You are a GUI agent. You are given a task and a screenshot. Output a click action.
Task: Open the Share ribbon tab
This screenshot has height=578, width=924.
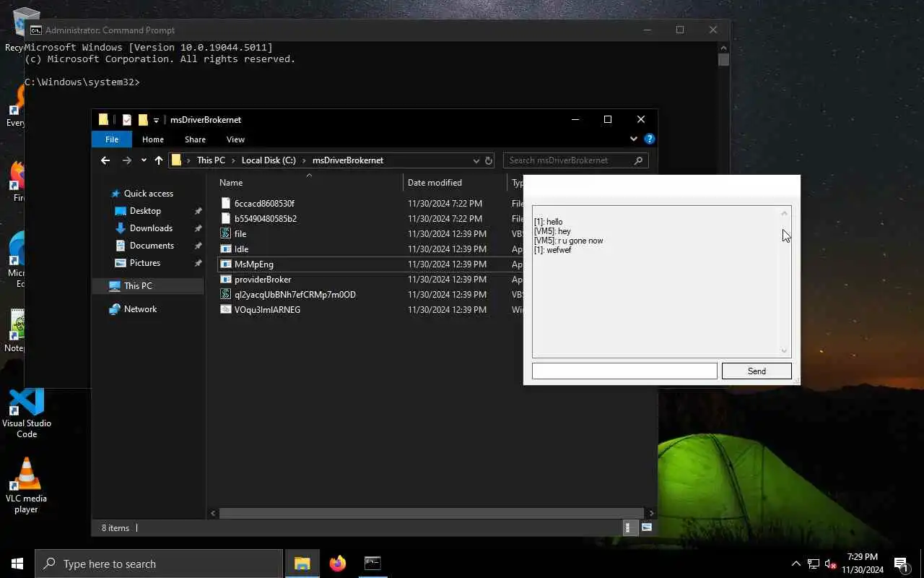pos(195,139)
